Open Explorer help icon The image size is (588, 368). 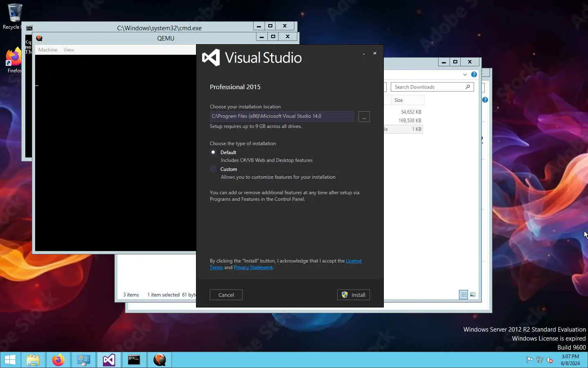click(x=474, y=74)
